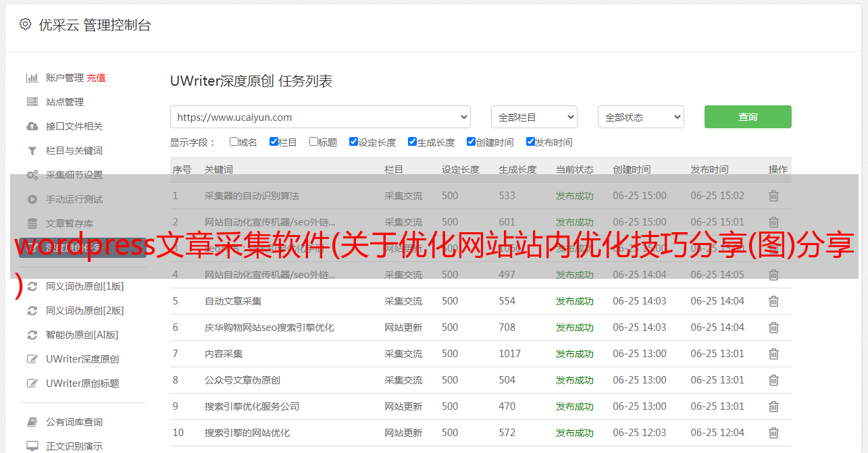Click the 站点管理 server icon
Screen dimensions: 868x453
pyautogui.click(x=32, y=102)
